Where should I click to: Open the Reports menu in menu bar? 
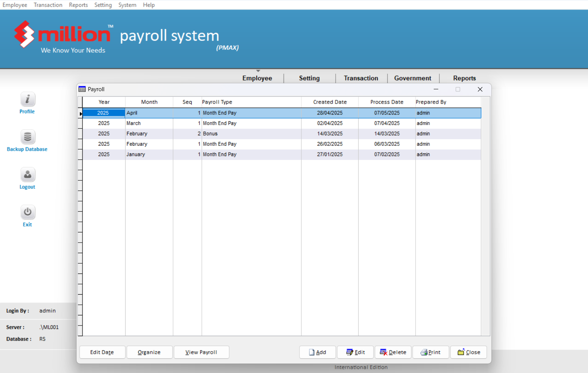click(78, 5)
